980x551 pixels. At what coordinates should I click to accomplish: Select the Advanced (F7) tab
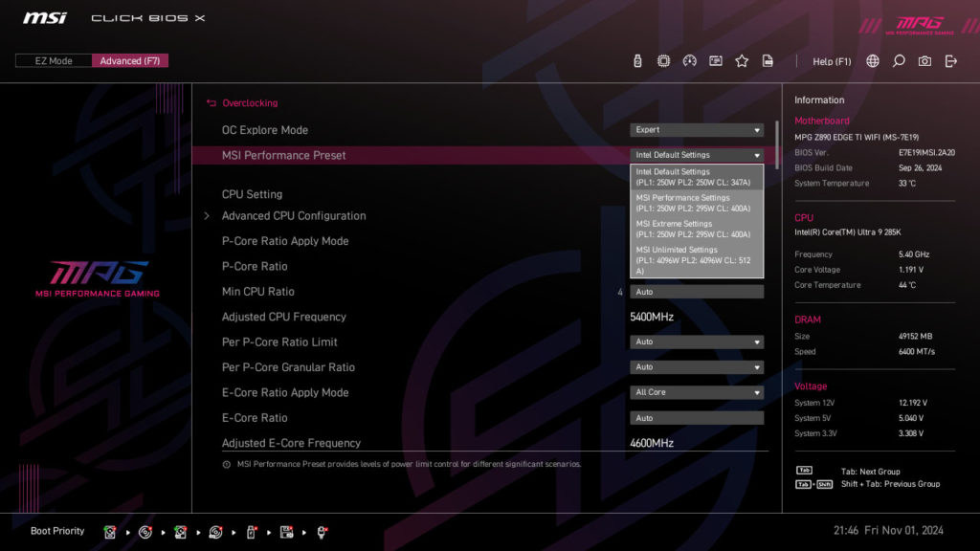pos(129,59)
